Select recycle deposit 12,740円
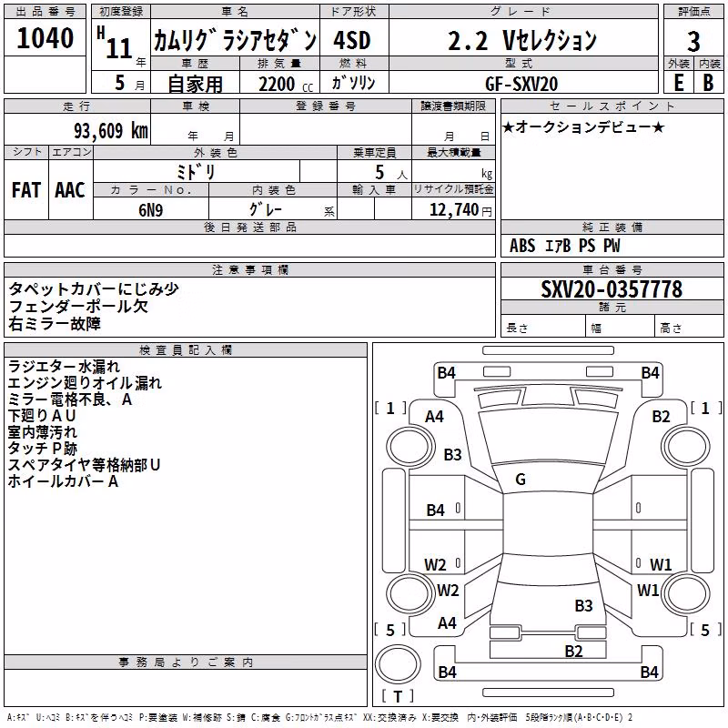 (x=460, y=210)
